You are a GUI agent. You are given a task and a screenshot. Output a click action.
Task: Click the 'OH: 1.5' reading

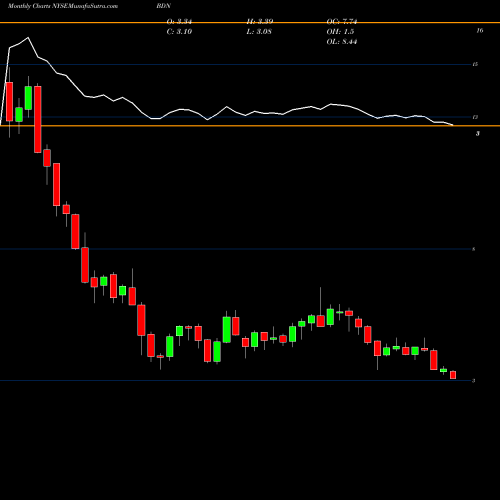(x=340, y=32)
